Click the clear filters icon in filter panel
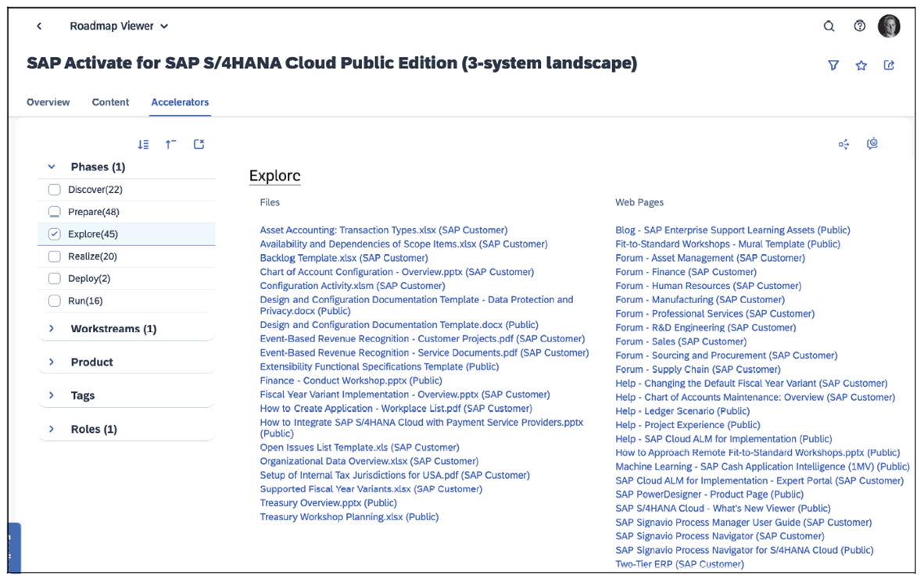924x582 pixels. click(x=199, y=145)
